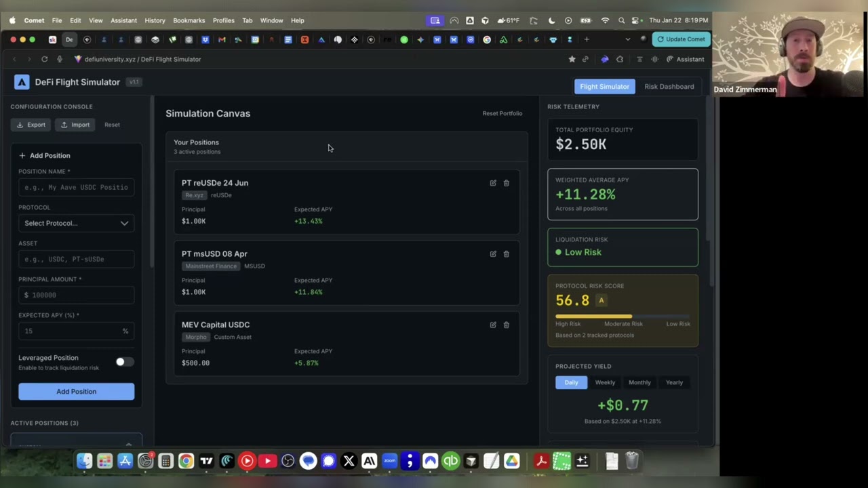Switch to the Risk Dashboard tab

[x=669, y=86]
